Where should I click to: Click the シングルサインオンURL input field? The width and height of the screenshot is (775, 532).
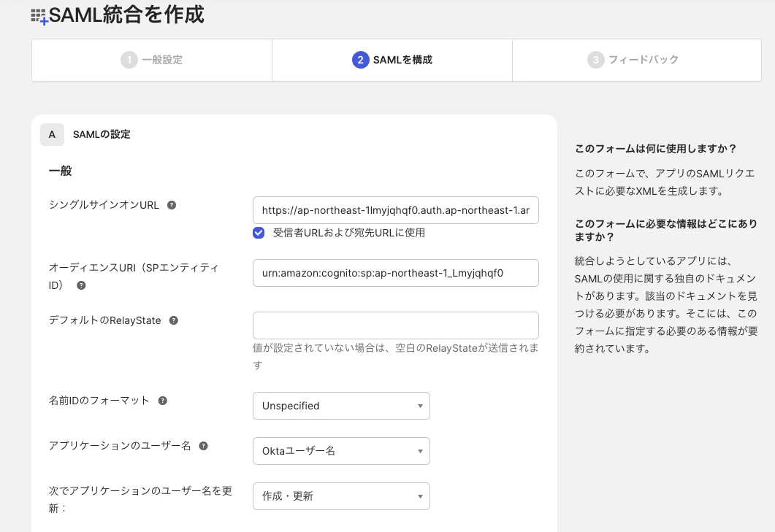[396, 210]
